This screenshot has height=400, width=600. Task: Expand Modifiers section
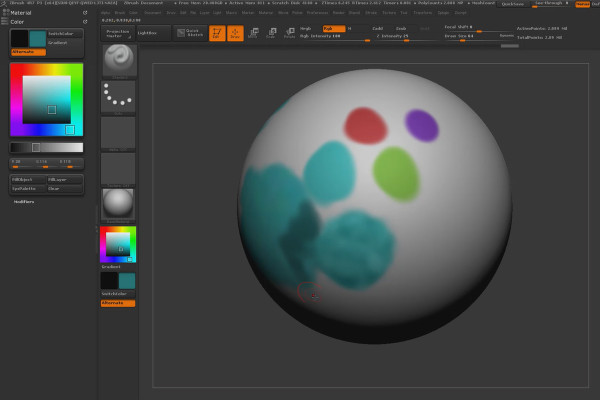[x=24, y=202]
